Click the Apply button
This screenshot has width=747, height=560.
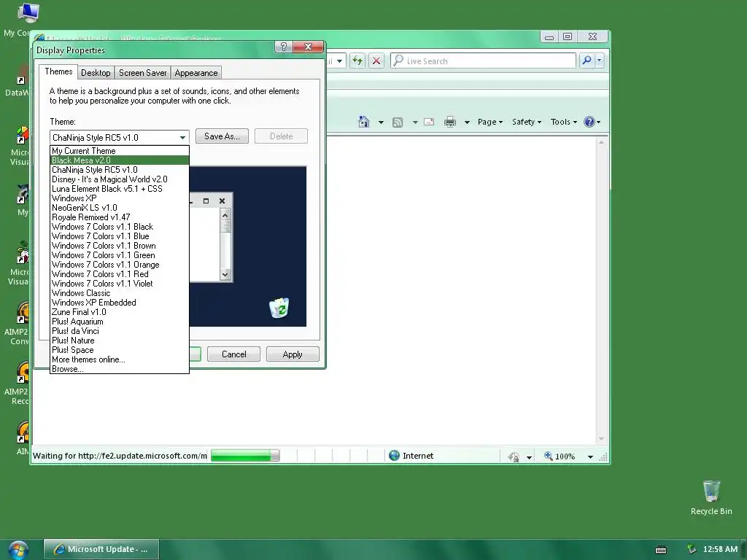pyautogui.click(x=293, y=354)
